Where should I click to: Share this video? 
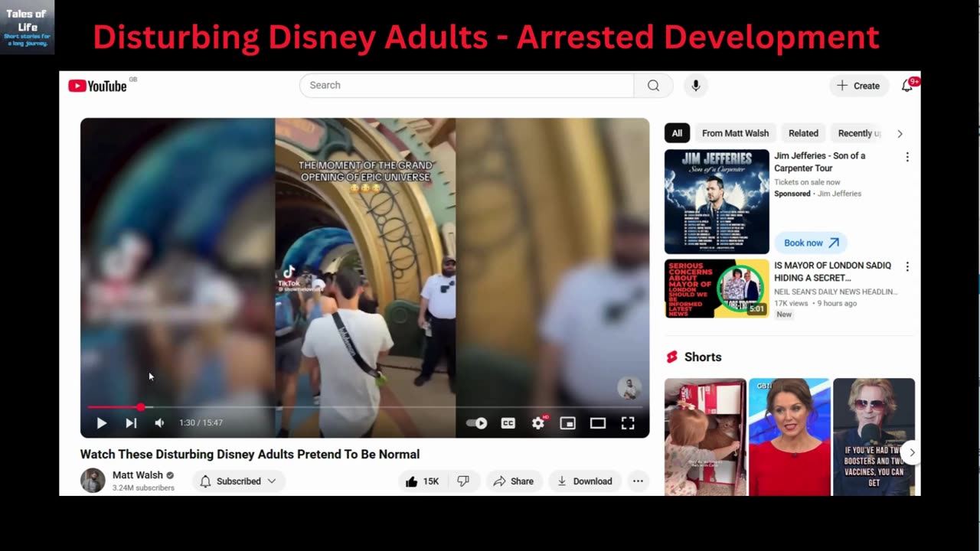click(514, 481)
